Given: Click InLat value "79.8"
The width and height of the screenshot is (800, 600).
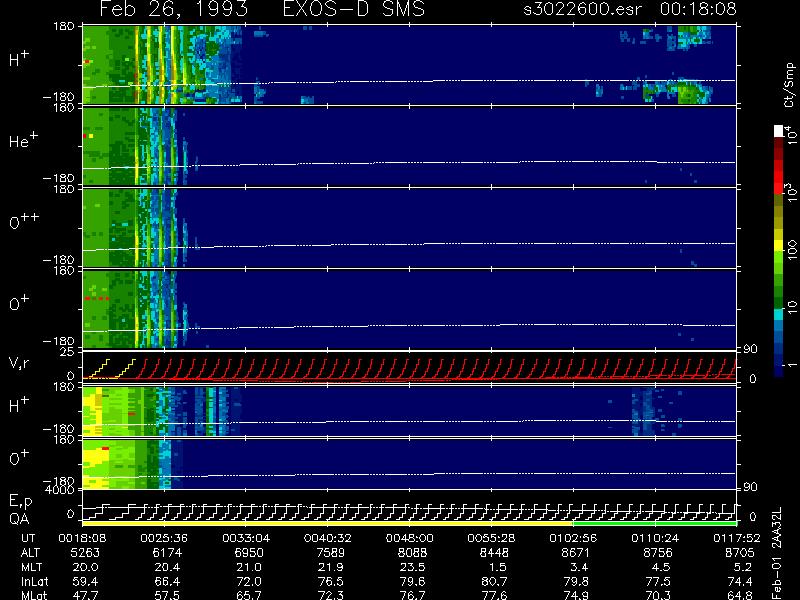Looking at the screenshot, I should (576, 581).
